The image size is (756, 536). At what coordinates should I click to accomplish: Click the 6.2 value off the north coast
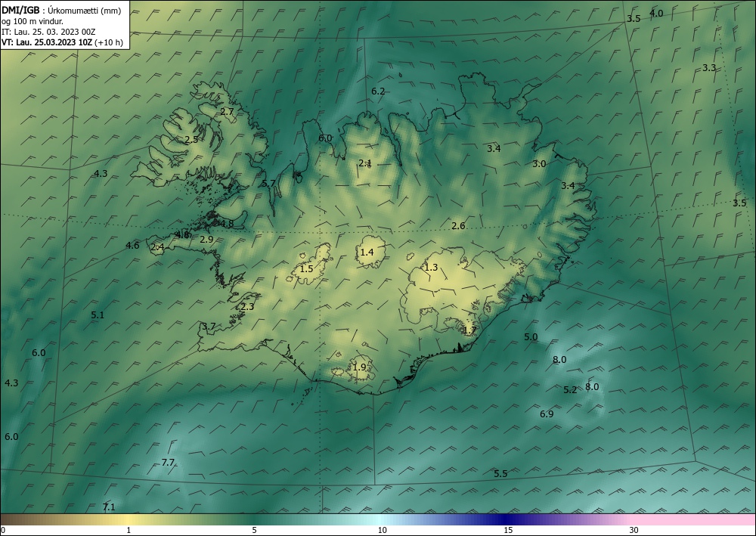pos(378,91)
